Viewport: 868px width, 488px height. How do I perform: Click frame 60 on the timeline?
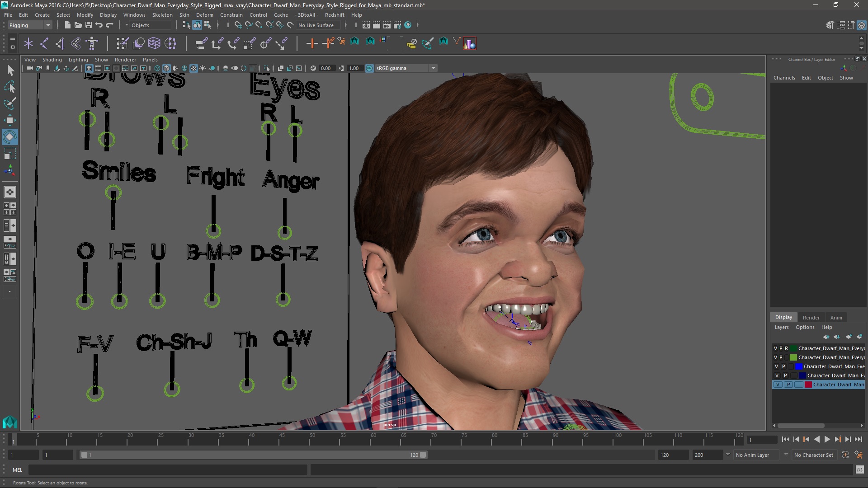pyautogui.click(x=373, y=439)
